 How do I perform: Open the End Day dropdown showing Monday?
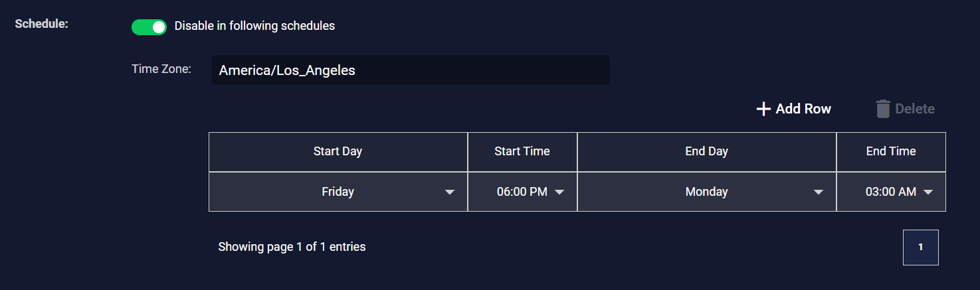pyautogui.click(x=706, y=192)
